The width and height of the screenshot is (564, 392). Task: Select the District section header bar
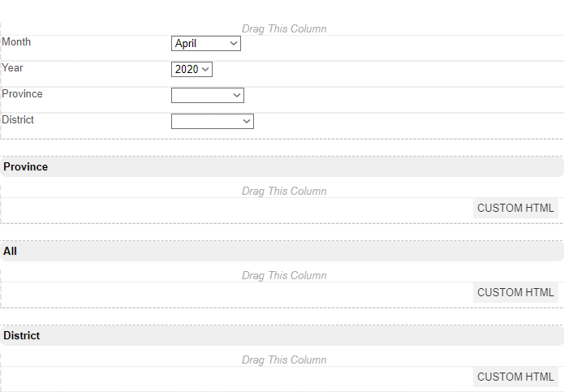pos(282,336)
